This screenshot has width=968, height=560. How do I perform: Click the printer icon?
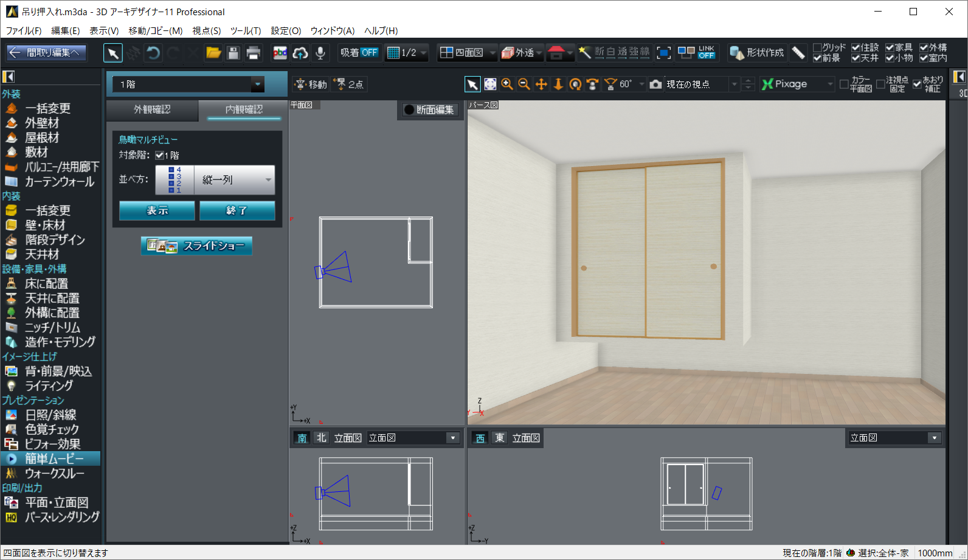[254, 53]
